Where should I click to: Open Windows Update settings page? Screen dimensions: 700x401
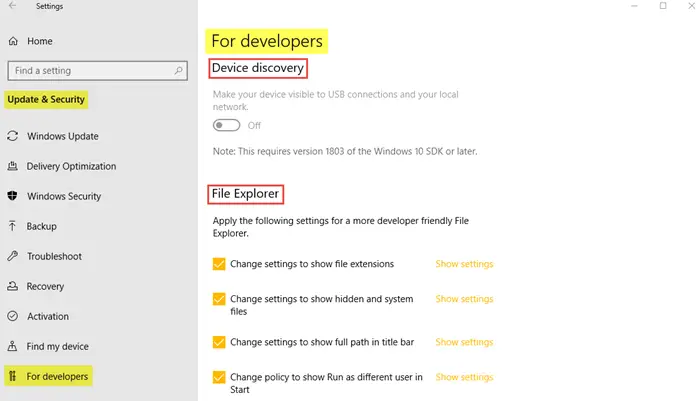point(62,136)
